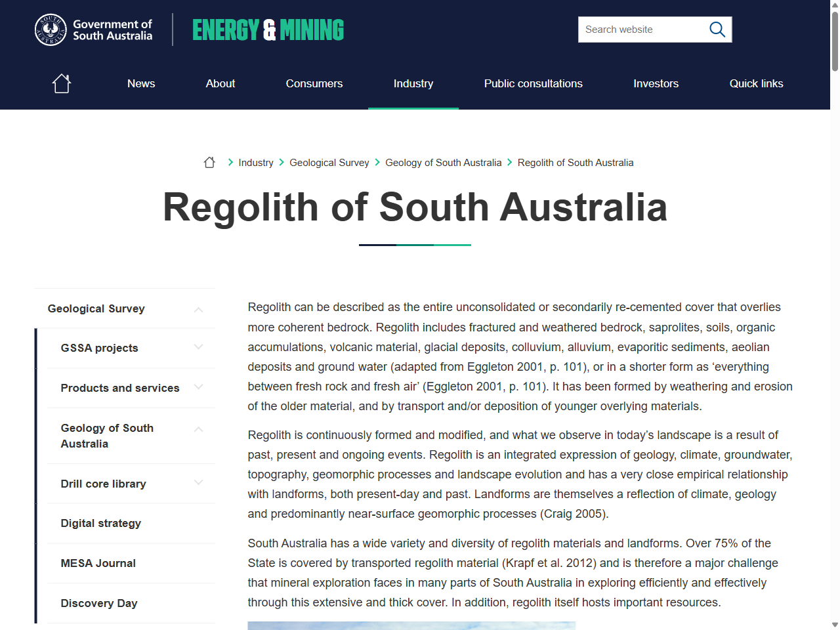Select the Discovery Day sidebar entry
Image resolution: width=840 pixels, height=630 pixels.
99,603
